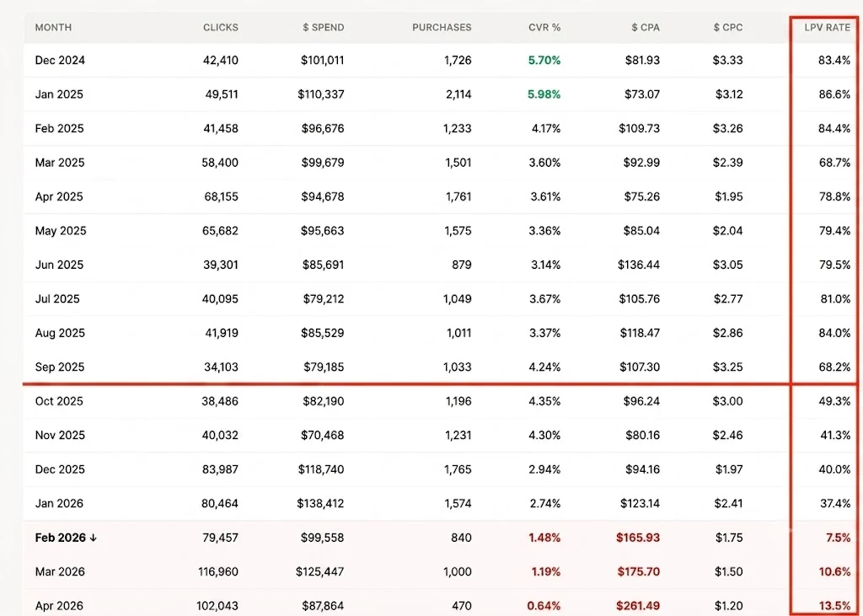This screenshot has height=616, width=863.
Task: Click the green 5.70% CVR value
Action: (x=544, y=61)
